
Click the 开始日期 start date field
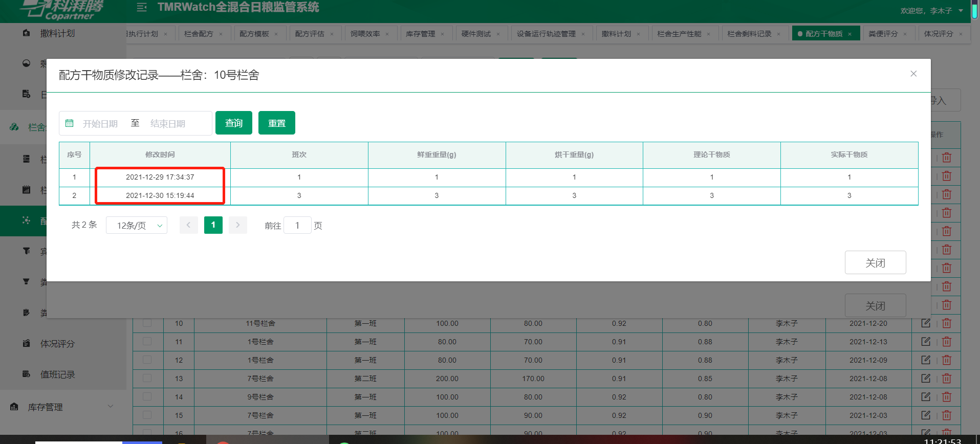(x=100, y=124)
